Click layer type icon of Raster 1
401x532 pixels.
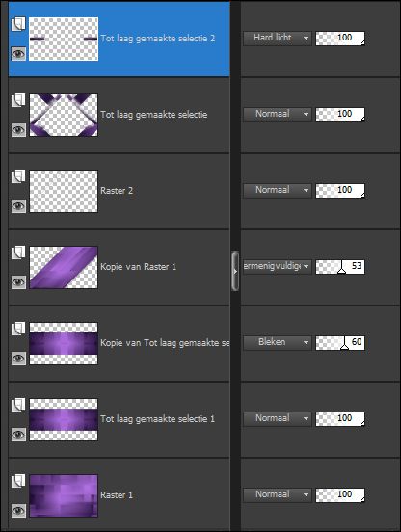[18, 480]
